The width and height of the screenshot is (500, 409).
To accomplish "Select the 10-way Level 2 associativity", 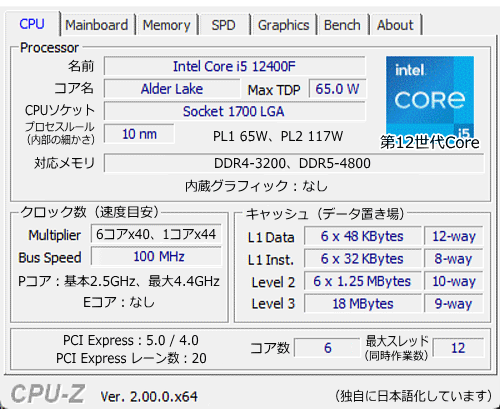I will tap(454, 281).
